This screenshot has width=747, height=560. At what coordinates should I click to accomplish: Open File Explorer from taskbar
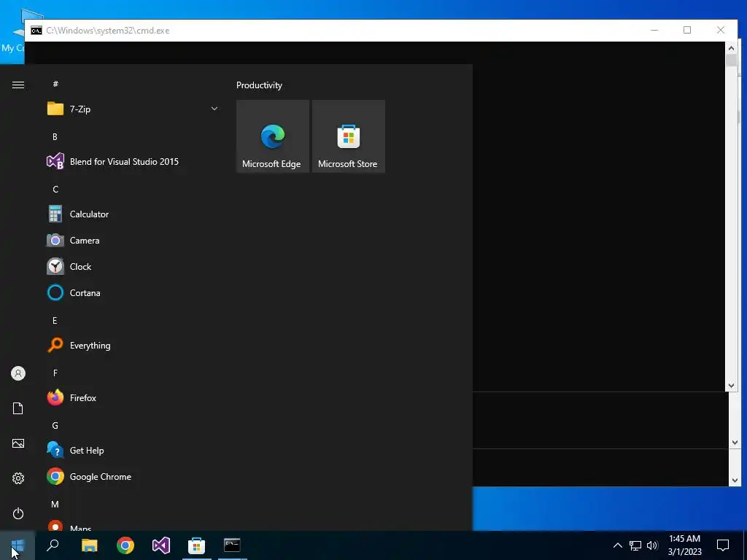[x=89, y=545]
